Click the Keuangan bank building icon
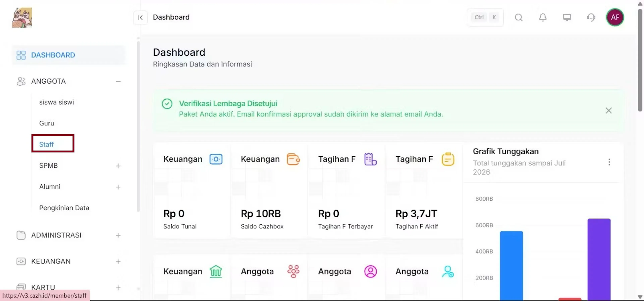 click(216, 271)
